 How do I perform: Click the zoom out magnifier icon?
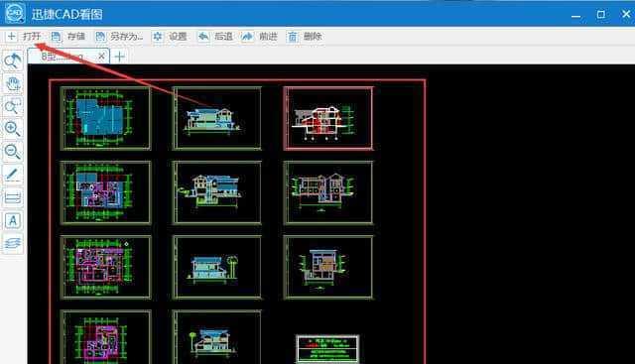click(13, 152)
